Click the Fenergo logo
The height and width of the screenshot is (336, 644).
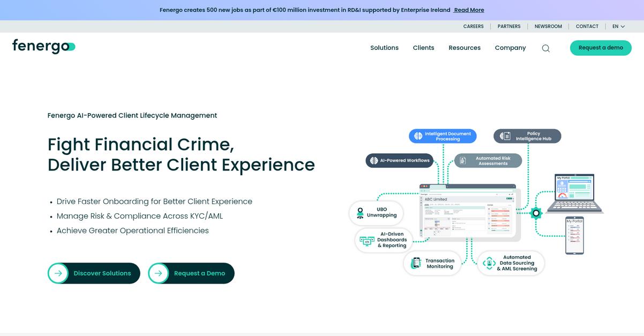click(44, 47)
